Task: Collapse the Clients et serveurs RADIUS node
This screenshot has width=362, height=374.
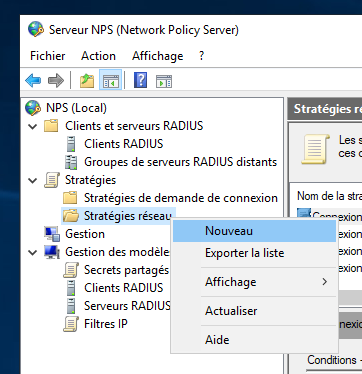Action: [33, 126]
